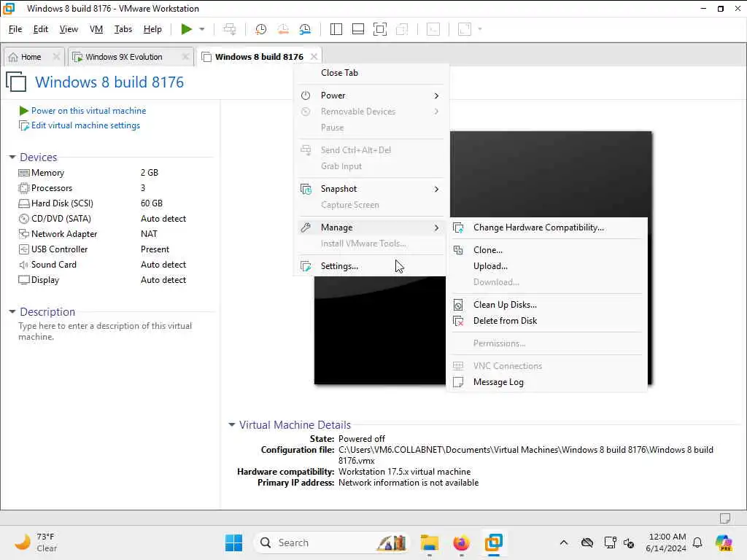Open the View menu

point(69,29)
